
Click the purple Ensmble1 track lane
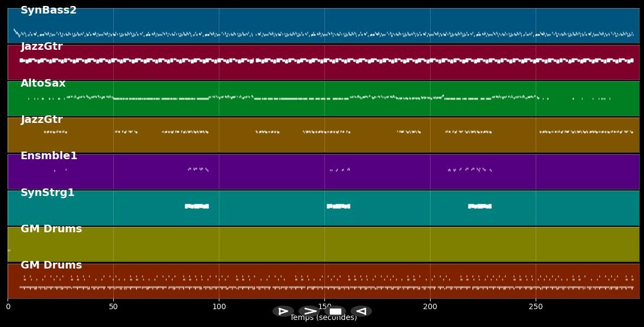tap(271, 173)
